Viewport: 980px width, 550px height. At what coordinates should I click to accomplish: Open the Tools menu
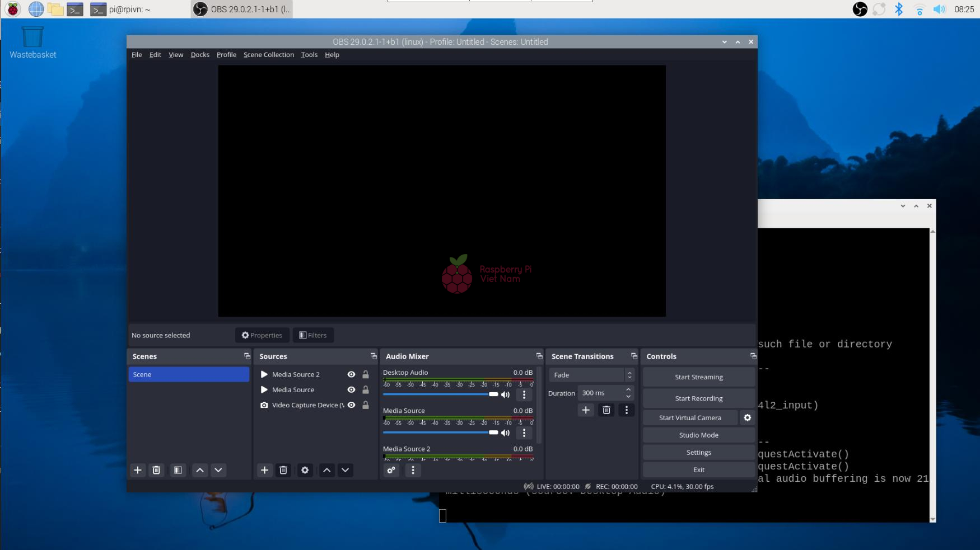309,55
